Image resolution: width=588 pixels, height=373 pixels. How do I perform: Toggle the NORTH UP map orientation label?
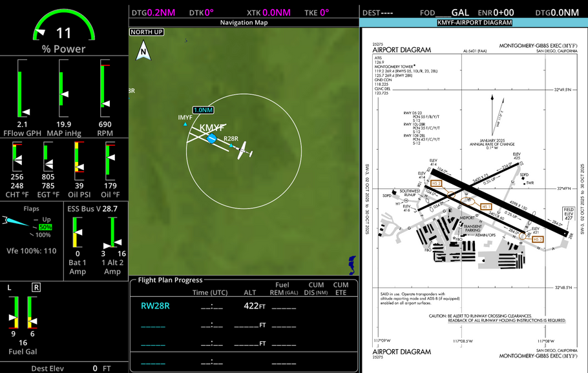(147, 32)
